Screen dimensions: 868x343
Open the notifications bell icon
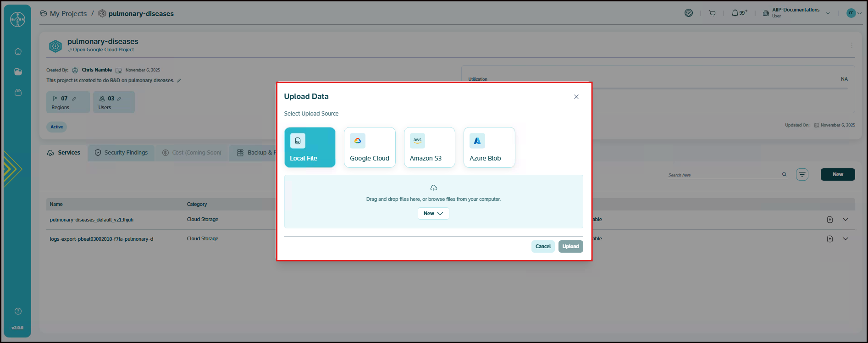point(735,13)
